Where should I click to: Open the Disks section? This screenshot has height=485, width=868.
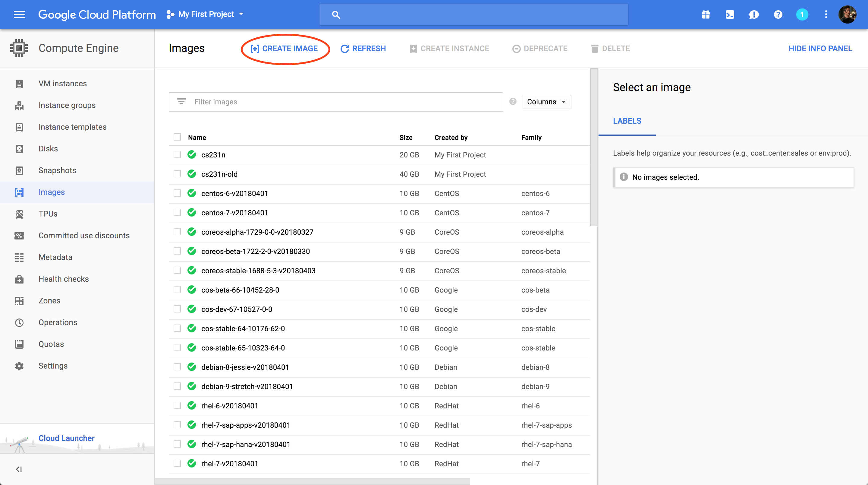[48, 149]
